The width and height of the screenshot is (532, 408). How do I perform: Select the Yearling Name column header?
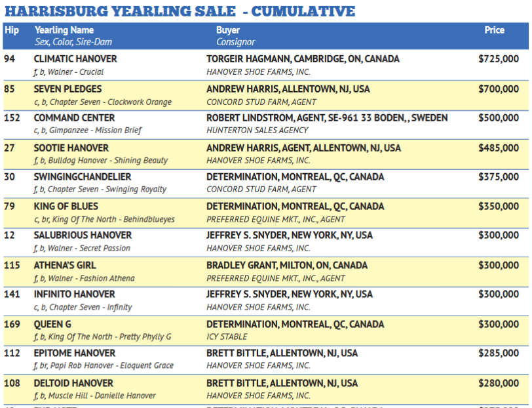coord(64,30)
